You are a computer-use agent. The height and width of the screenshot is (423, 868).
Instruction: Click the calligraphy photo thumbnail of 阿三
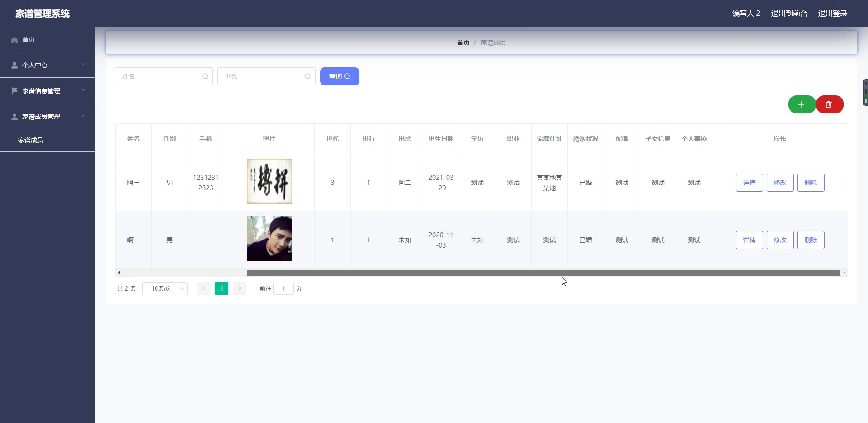coord(269,181)
